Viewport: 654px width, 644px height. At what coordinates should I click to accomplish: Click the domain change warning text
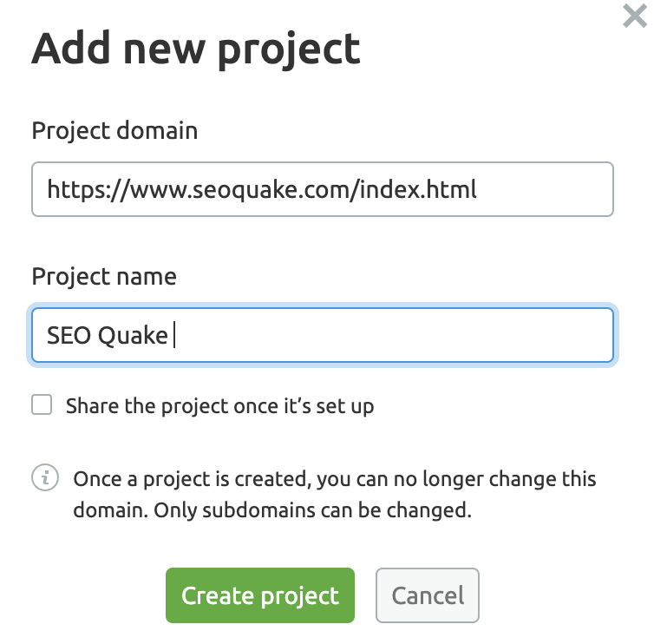coord(335,494)
